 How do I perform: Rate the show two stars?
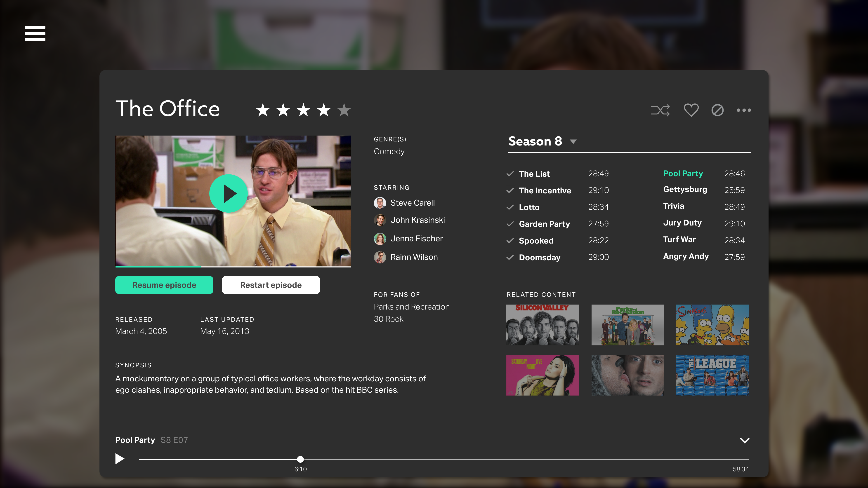[x=283, y=110]
